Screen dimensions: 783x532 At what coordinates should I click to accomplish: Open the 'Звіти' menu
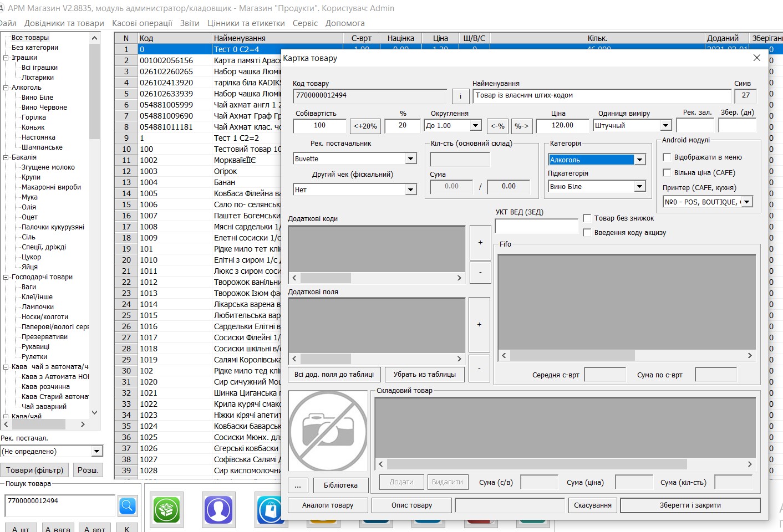pos(190,23)
